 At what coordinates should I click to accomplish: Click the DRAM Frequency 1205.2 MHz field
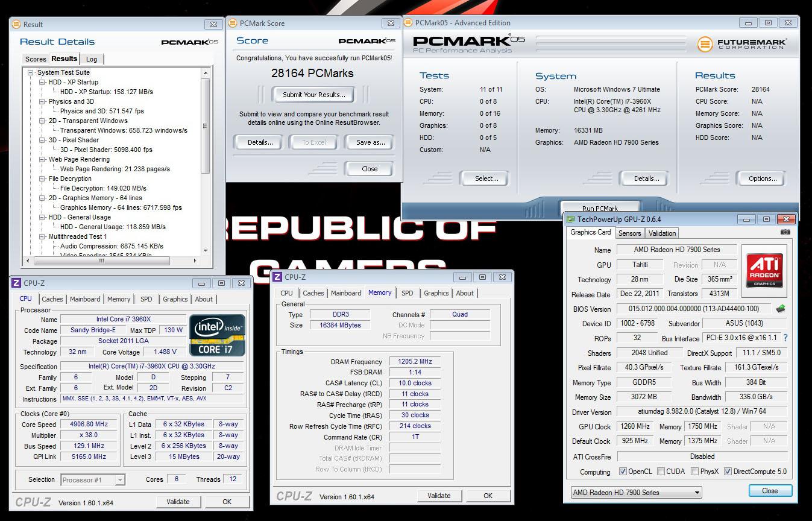click(x=415, y=362)
